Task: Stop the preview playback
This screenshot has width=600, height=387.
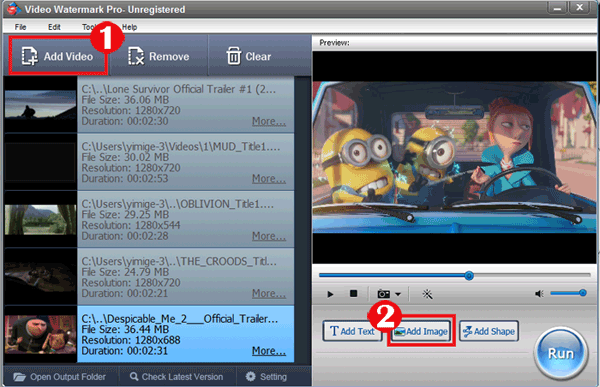Action: pos(353,293)
